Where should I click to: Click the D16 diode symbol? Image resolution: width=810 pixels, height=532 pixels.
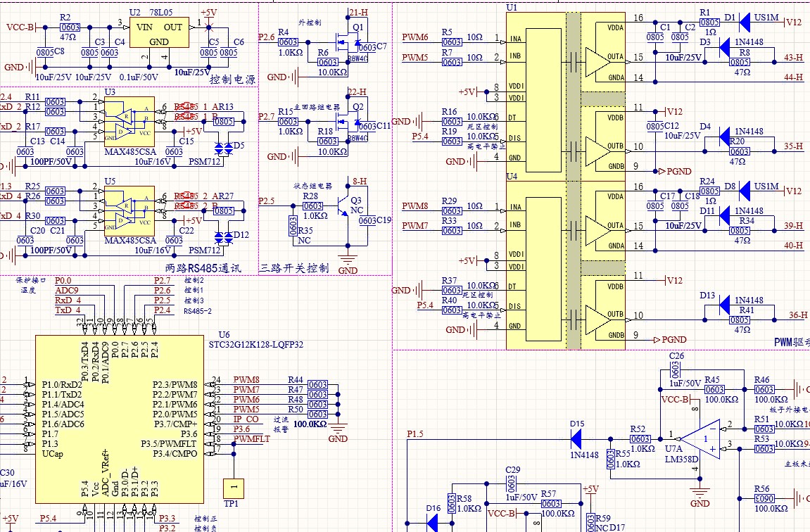[432, 523]
